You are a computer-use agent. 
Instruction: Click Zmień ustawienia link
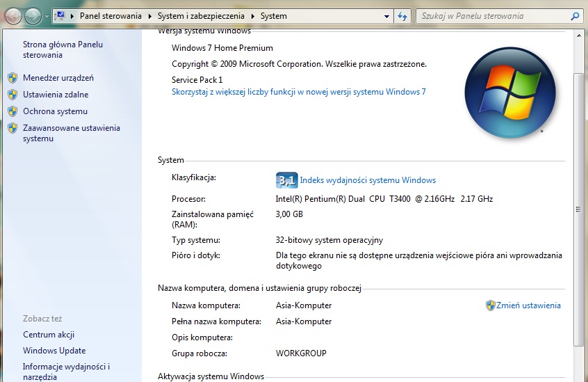pyautogui.click(x=528, y=305)
